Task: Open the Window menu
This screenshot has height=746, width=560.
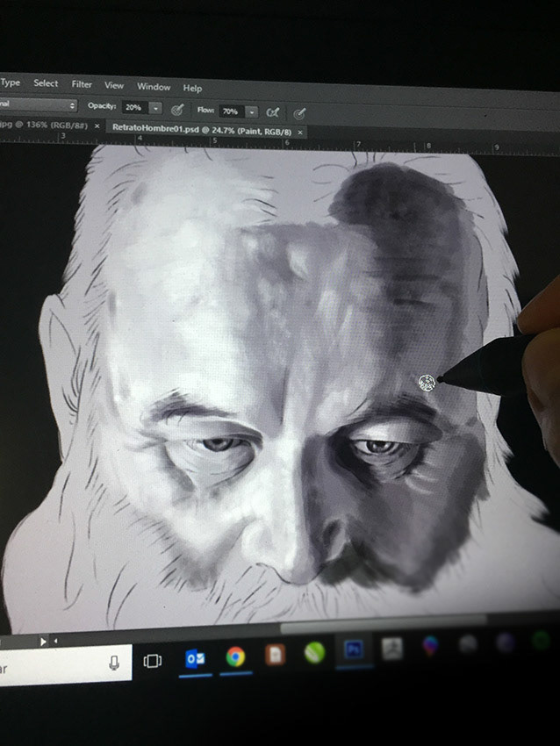Action: coord(154,87)
